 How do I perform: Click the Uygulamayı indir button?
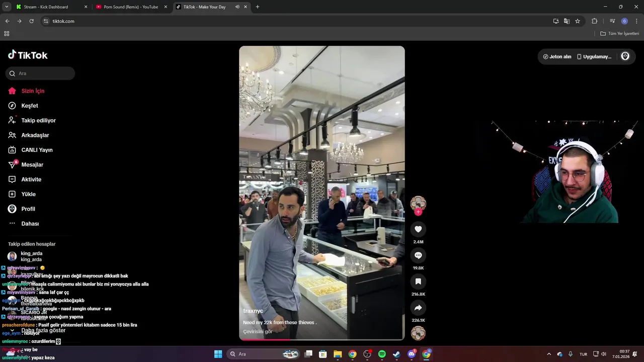594,57
